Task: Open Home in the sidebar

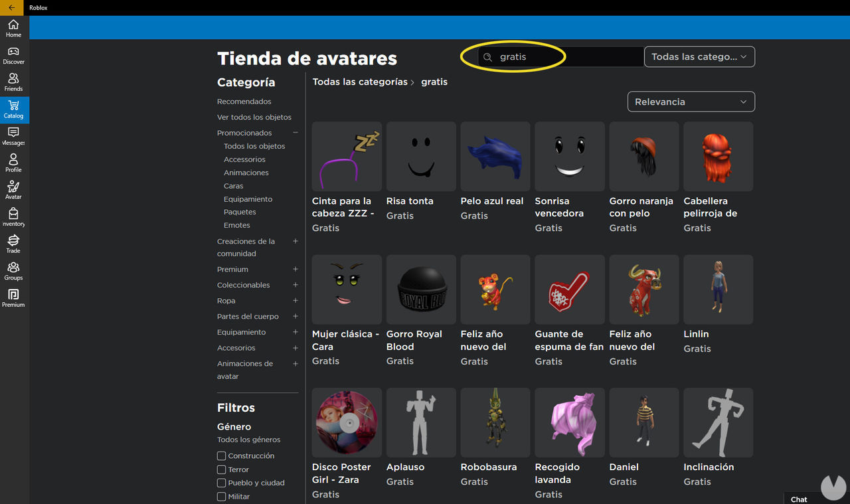Action: click(13, 29)
